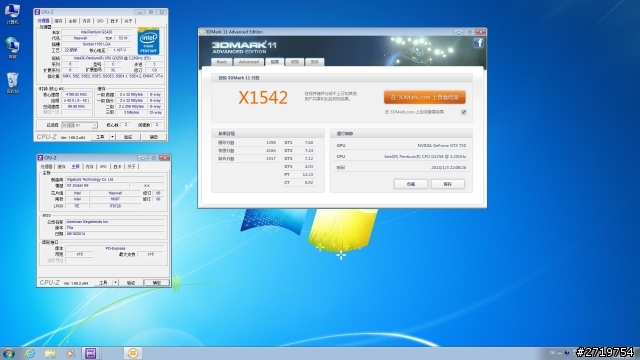Select the Results tab in 3DMark
The height and width of the screenshot is (360, 640).
pos(275,61)
